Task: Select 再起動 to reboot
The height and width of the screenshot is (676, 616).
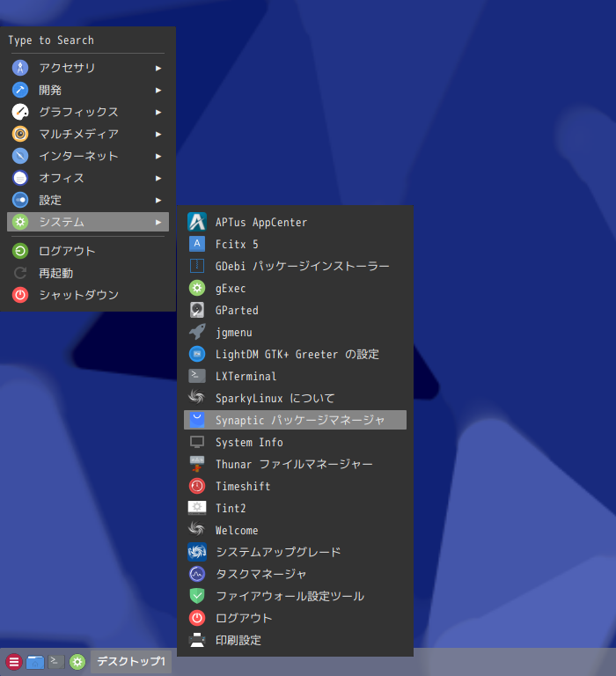Action: coord(88,273)
